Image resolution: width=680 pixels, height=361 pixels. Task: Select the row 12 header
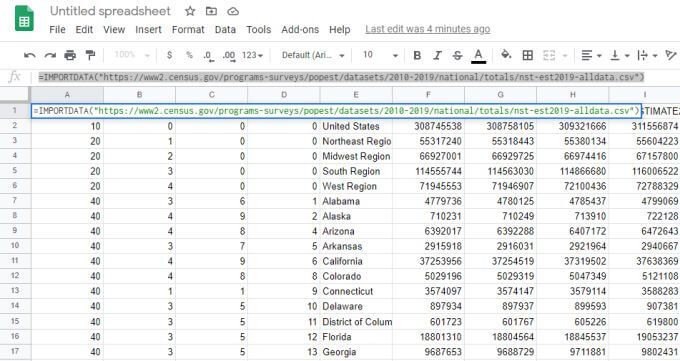(15, 276)
